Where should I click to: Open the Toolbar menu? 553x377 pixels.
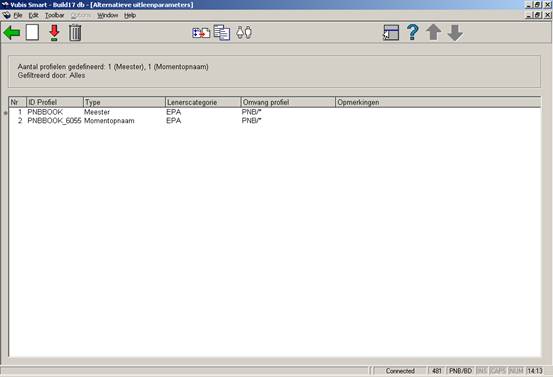[55, 16]
